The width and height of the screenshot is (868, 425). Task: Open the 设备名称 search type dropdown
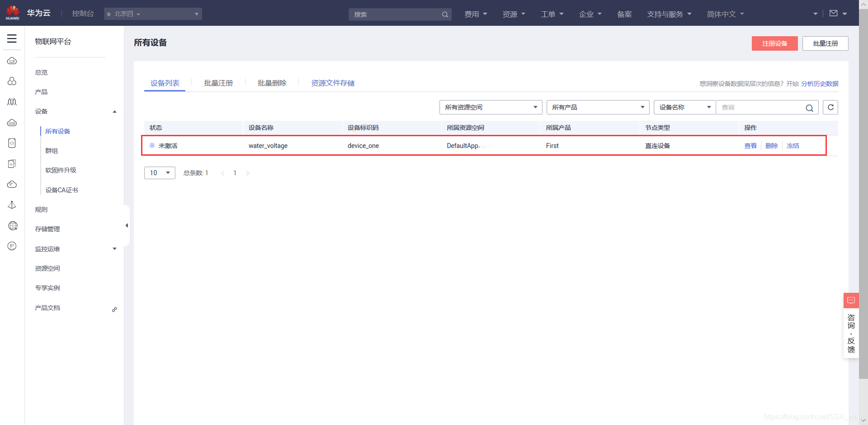click(x=684, y=107)
